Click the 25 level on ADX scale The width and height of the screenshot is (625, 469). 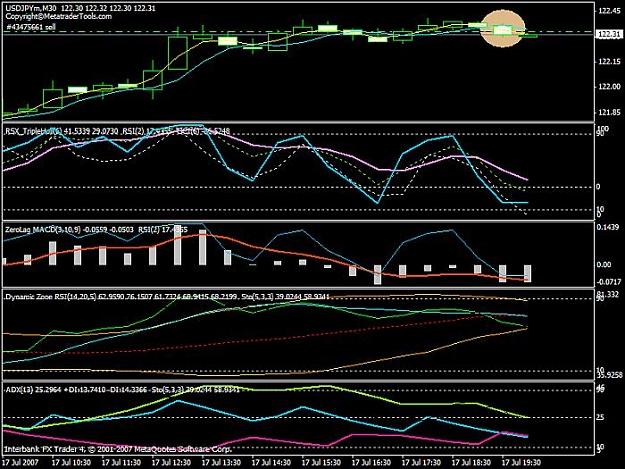(x=601, y=417)
